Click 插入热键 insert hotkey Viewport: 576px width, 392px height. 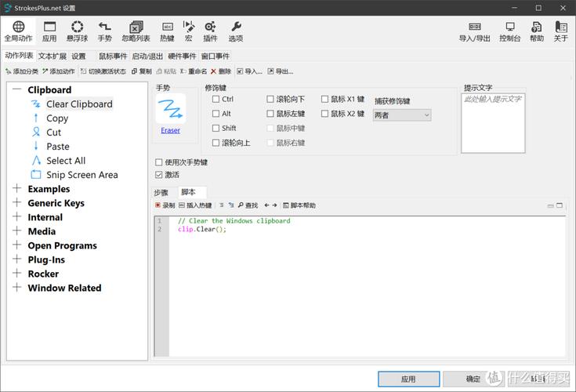195,205
